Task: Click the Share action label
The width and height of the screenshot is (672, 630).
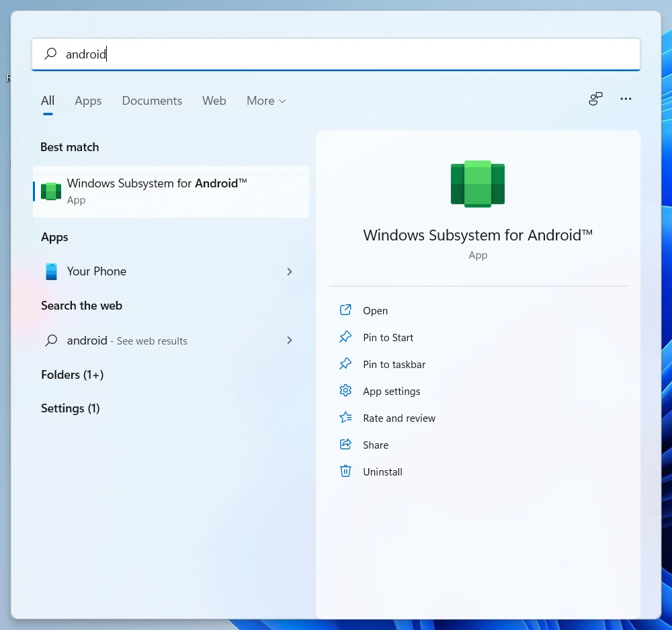Action: click(x=376, y=445)
